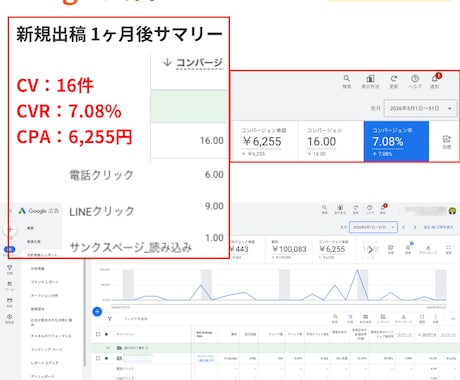This screenshot has width=460, height=380.
Task: Open the reports icon in the table toolbar
Action: click(383, 317)
